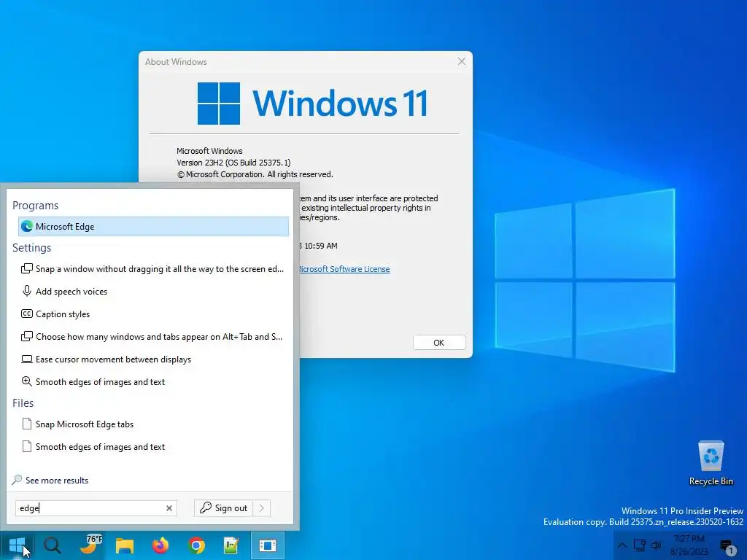Open taskbar Search magnifier
747x560 pixels.
(53, 545)
